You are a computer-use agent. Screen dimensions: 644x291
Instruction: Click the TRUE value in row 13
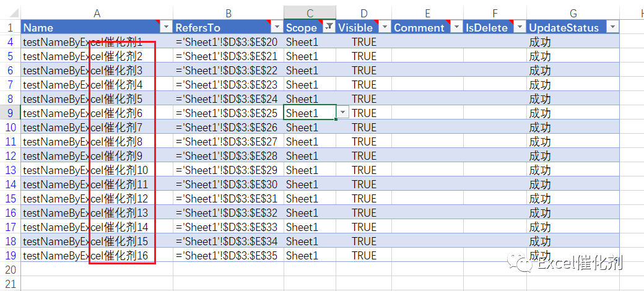pos(364,170)
